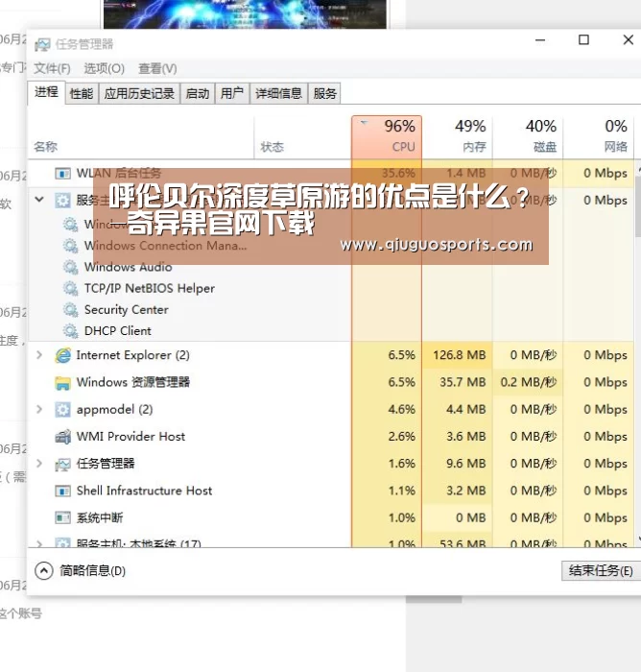The height and width of the screenshot is (672, 641).
Task: Click the Windows Audio service icon
Action: point(70,267)
